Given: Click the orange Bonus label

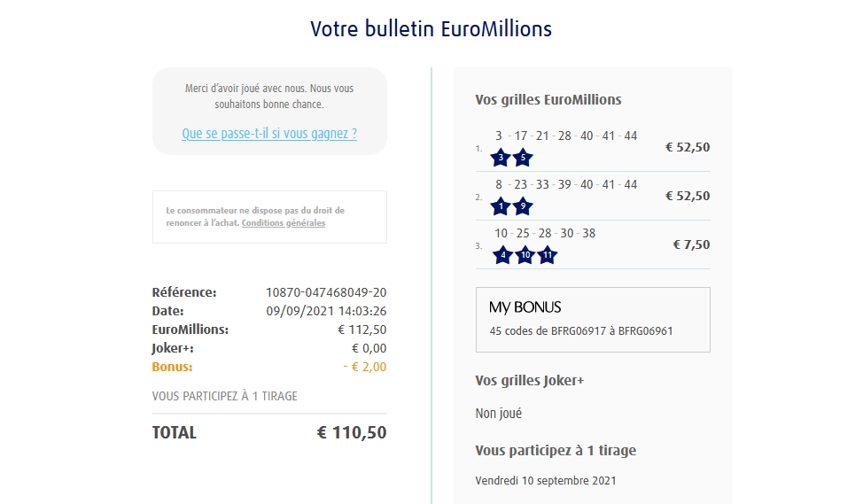Looking at the screenshot, I should pyautogui.click(x=172, y=367).
